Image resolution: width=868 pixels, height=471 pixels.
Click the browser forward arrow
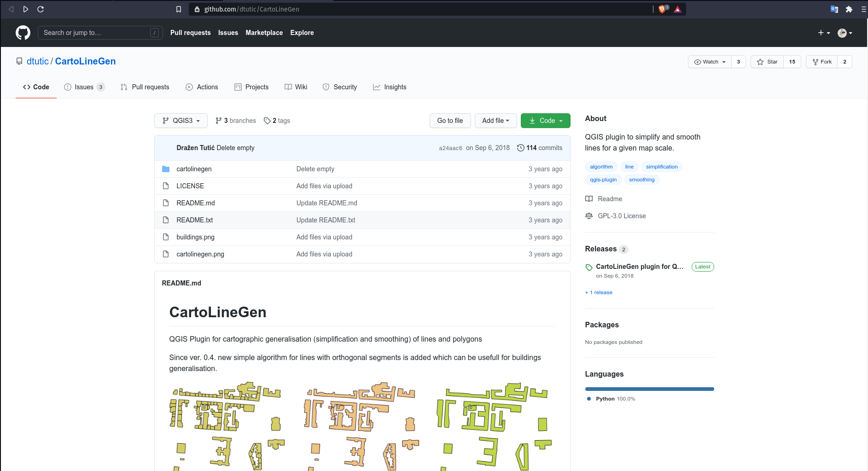26,9
